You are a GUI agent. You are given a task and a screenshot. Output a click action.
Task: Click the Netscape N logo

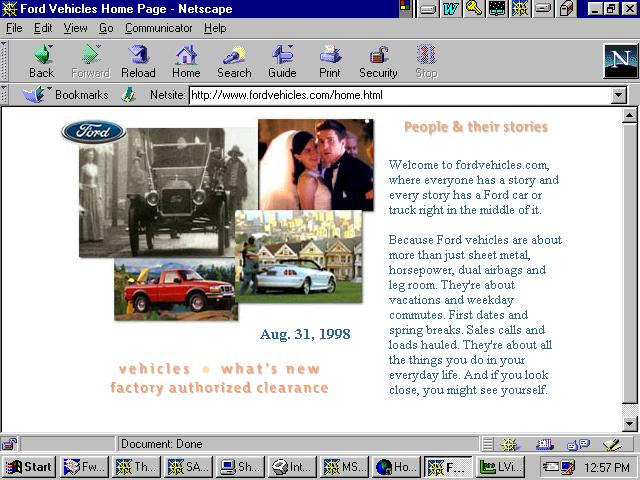coord(620,61)
